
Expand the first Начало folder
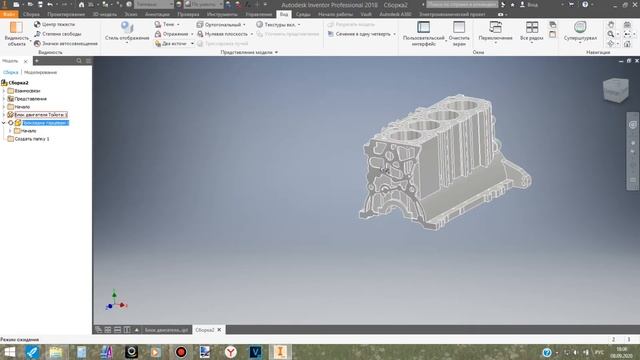pos(4,107)
